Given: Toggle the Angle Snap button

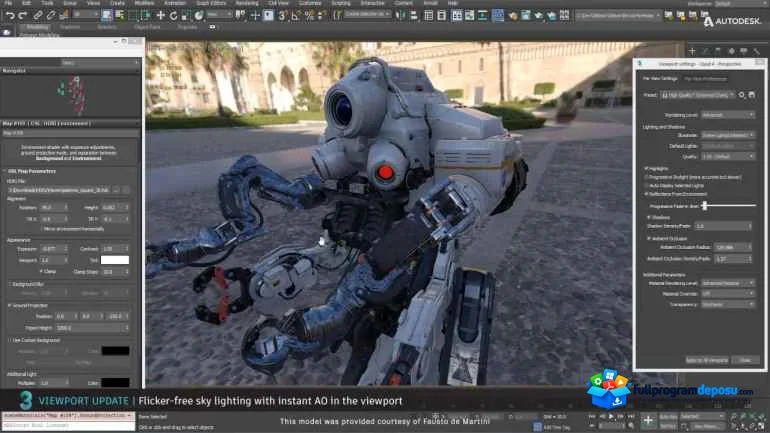Looking at the screenshot, I should [296, 16].
